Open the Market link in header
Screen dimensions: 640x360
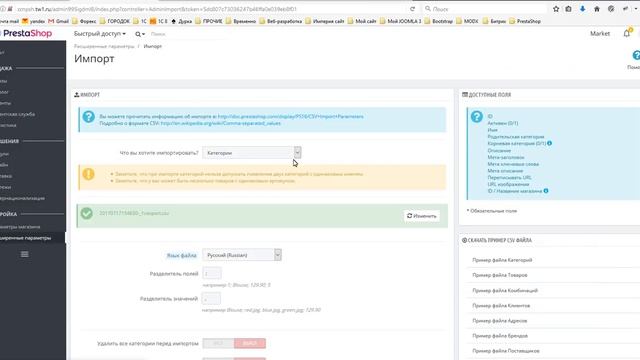[x=600, y=33]
